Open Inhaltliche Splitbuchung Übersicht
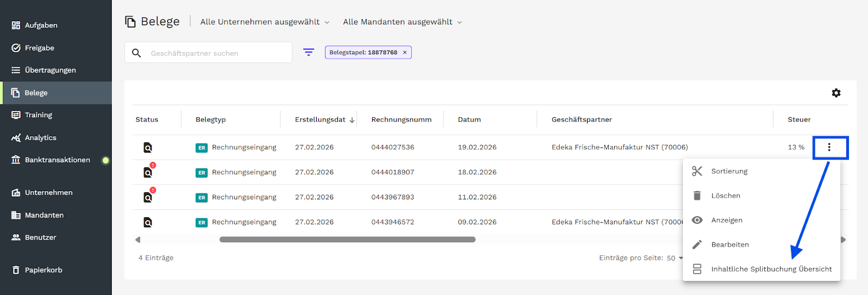 (771, 269)
